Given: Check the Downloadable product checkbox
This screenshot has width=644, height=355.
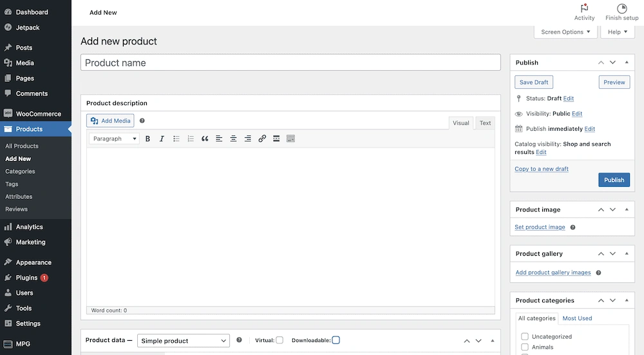Looking at the screenshot, I should pos(336,340).
